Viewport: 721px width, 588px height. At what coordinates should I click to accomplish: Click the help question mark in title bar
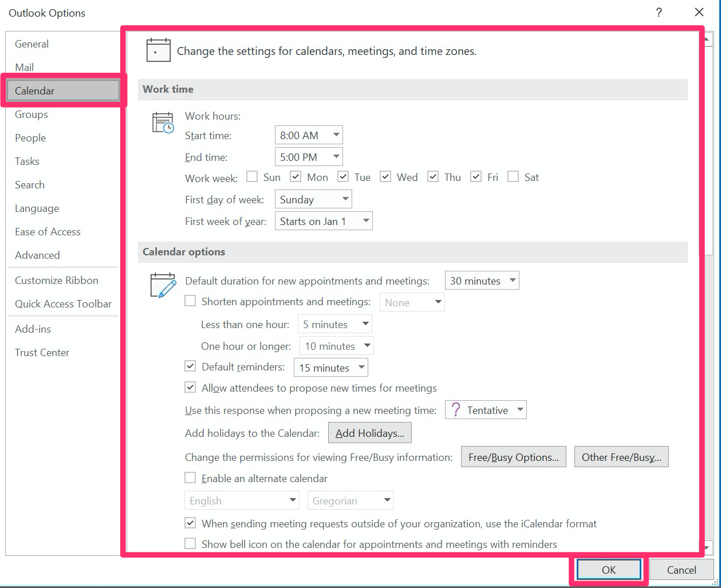pyautogui.click(x=659, y=13)
